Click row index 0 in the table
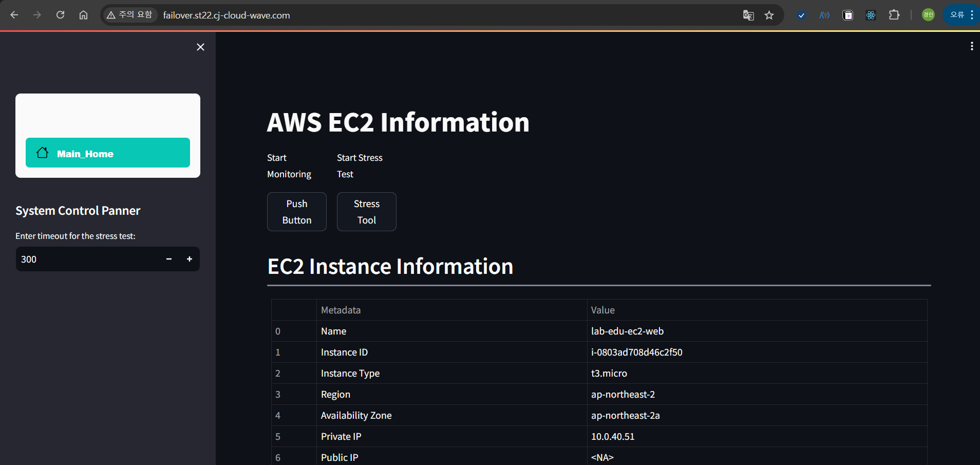The width and height of the screenshot is (980, 465). (294, 331)
